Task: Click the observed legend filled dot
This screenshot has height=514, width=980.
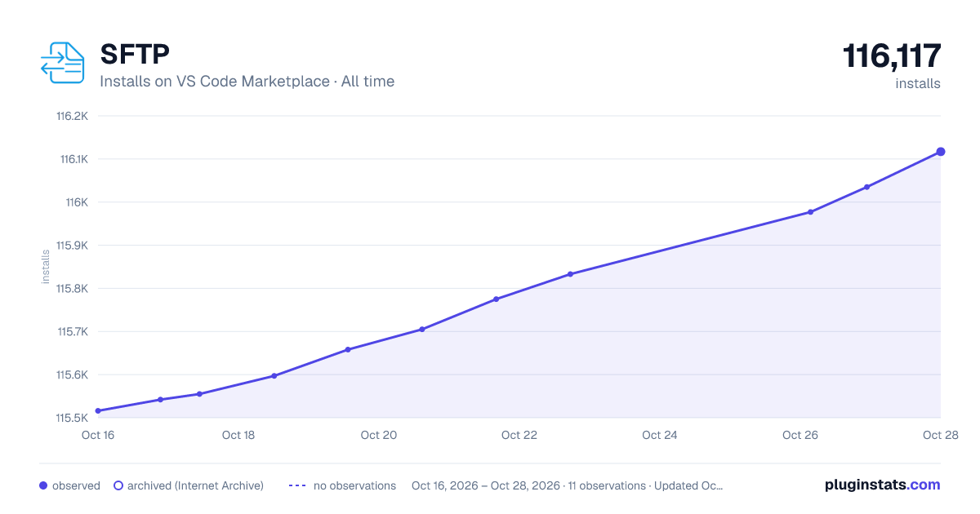Action: pyautogui.click(x=43, y=485)
